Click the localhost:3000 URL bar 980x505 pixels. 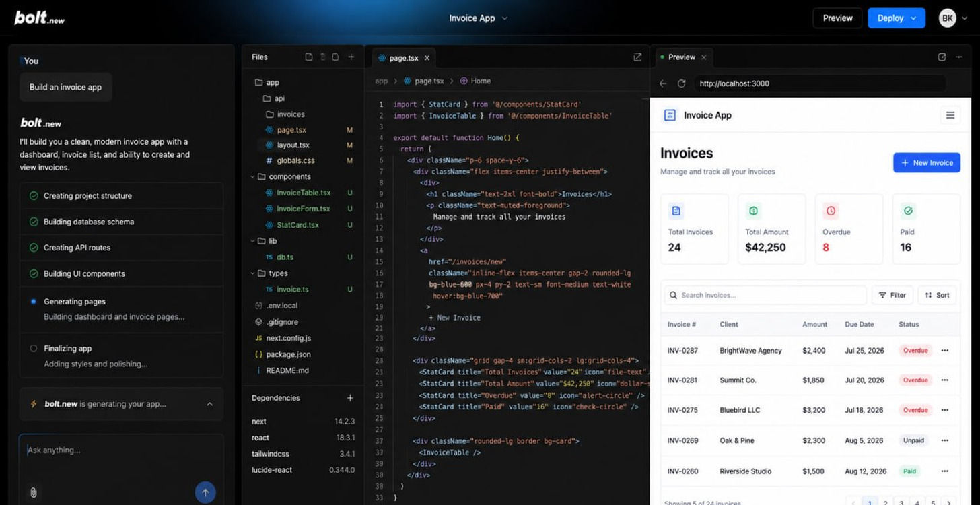tap(820, 83)
